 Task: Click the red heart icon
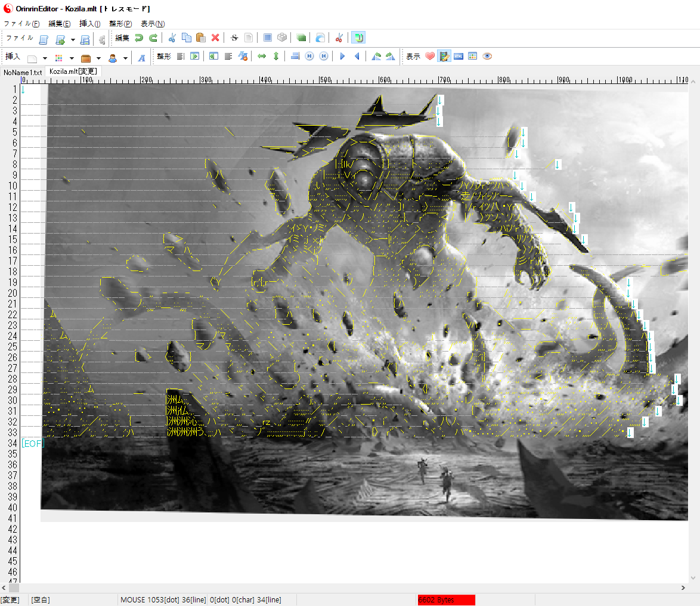[430, 57]
